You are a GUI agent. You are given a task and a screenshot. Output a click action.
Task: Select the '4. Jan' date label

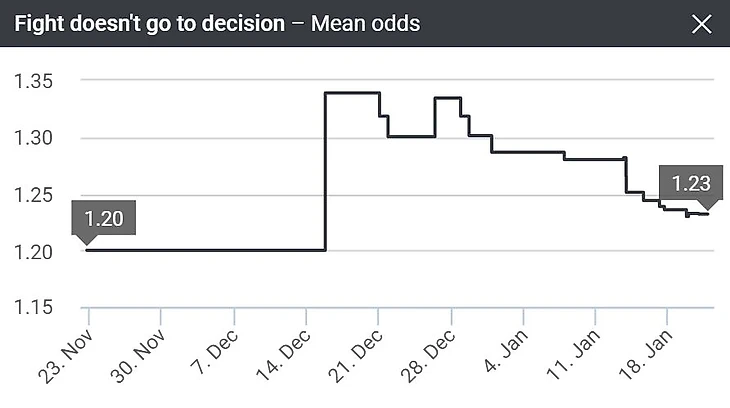pos(508,348)
